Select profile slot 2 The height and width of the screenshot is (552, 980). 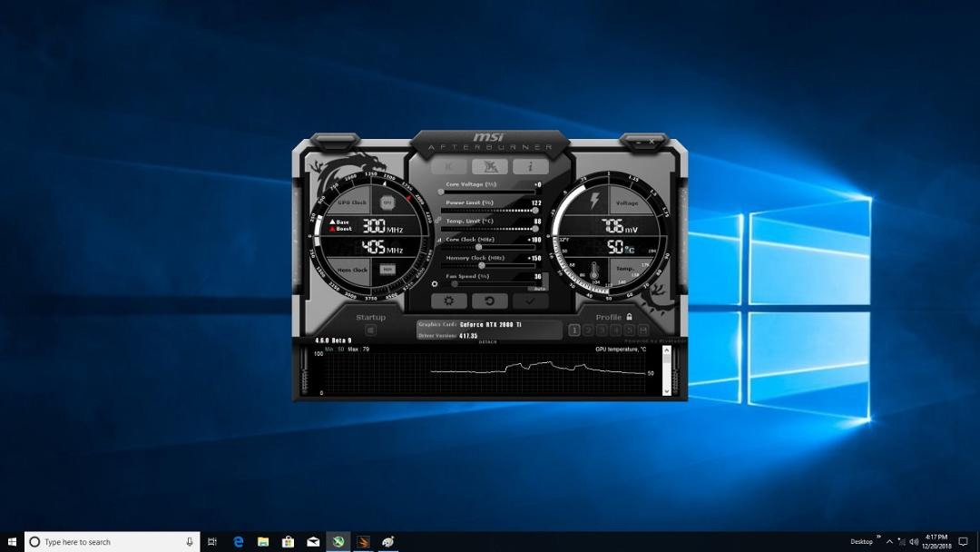click(588, 330)
